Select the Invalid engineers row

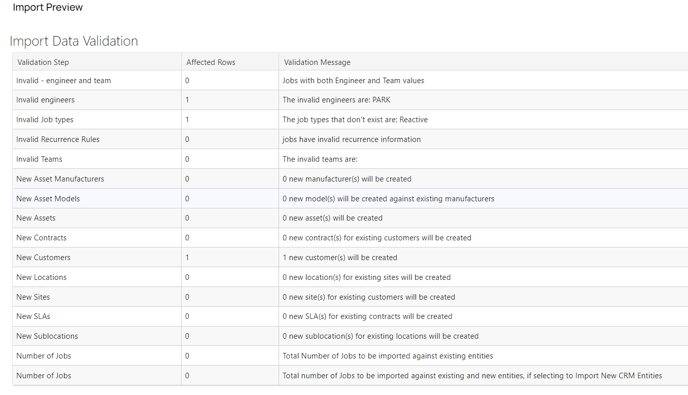point(350,100)
